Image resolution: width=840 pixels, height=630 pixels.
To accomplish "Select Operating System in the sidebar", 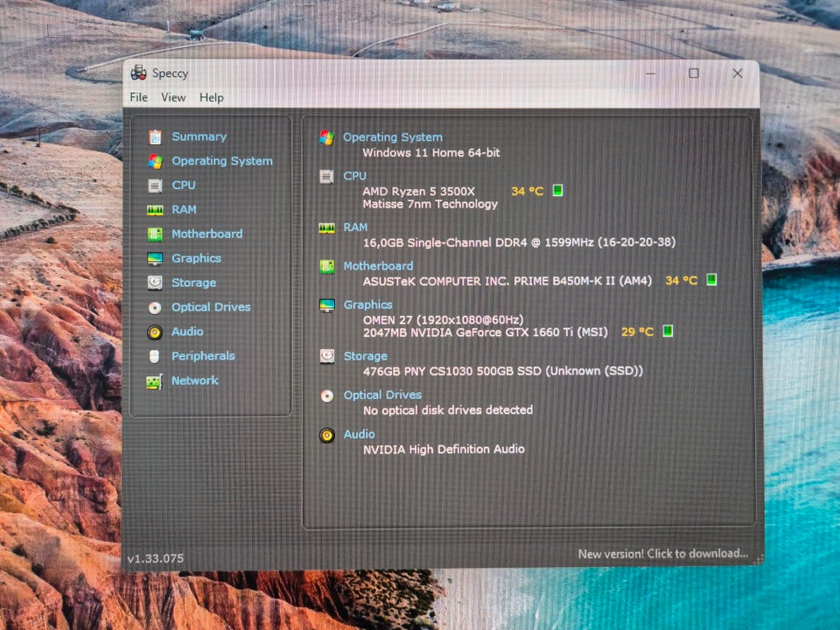I will pos(221,161).
